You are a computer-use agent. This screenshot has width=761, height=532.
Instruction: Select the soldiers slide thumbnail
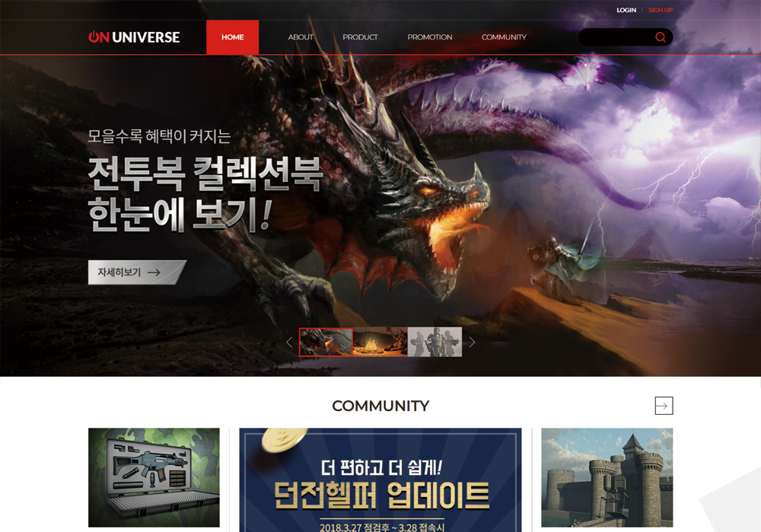pyautogui.click(x=435, y=342)
